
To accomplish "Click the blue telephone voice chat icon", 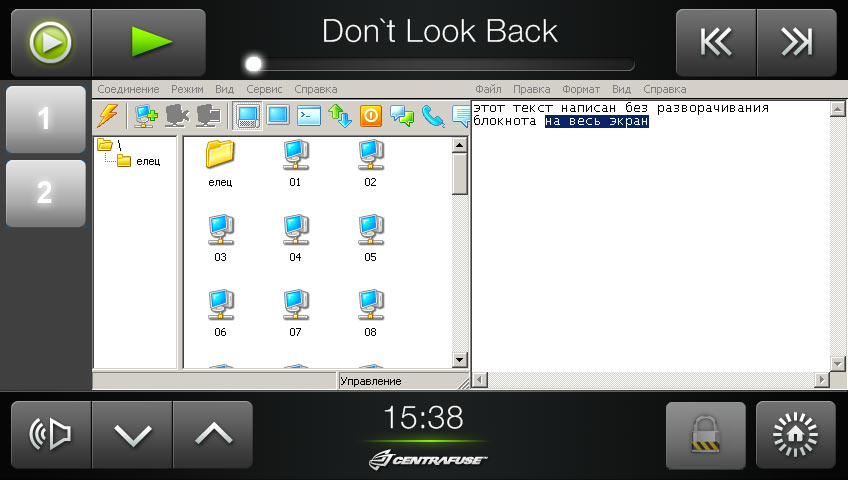I will tap(432, 116).
